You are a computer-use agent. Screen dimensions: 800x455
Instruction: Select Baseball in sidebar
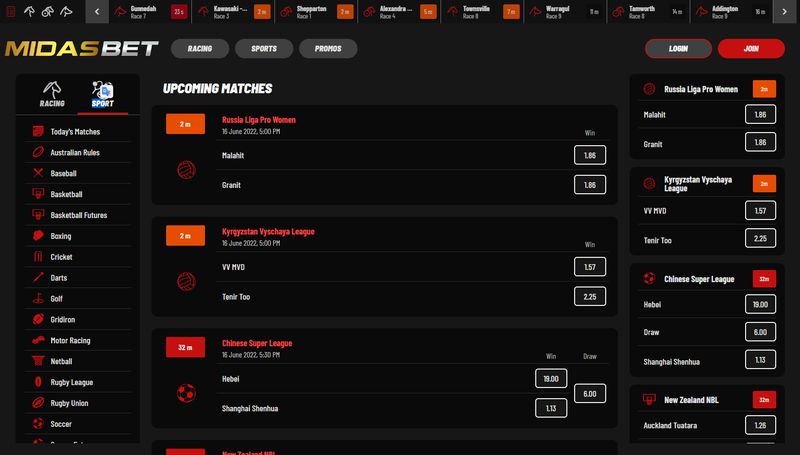(78, 173)
